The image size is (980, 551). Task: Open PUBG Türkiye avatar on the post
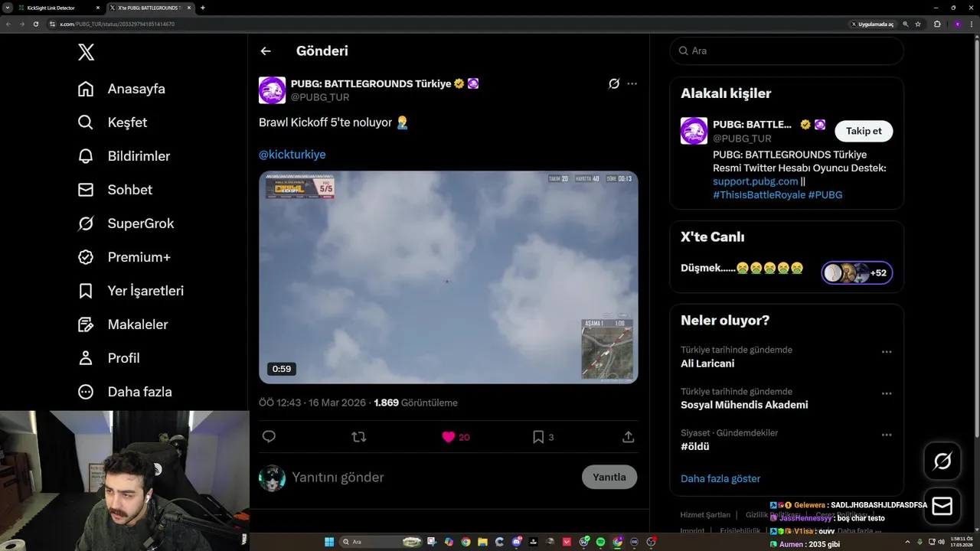[x=272, y=90]
